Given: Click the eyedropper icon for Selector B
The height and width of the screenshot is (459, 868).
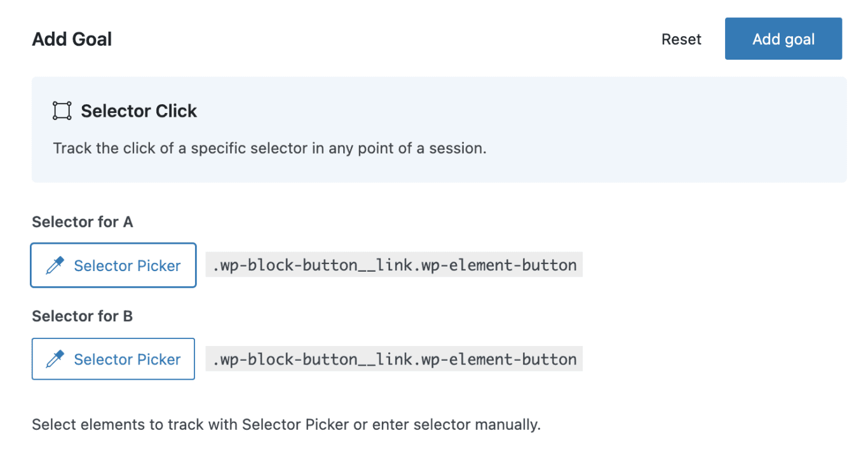Looking at the screenshot, I should [55, 359].
